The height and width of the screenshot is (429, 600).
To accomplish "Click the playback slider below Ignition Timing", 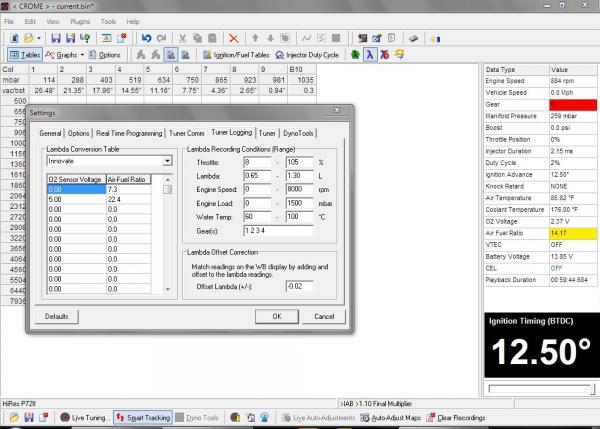I will pos(541,389).
